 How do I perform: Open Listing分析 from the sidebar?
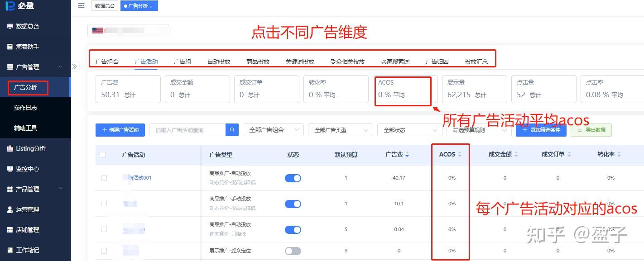32,148
